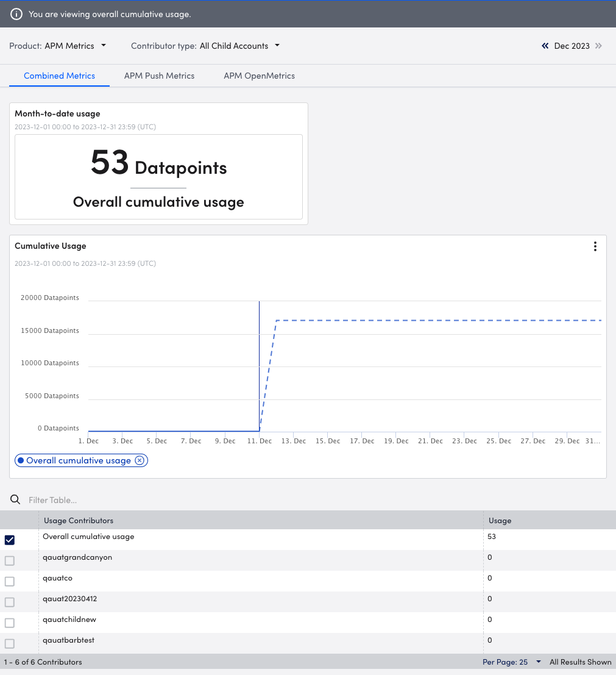Click the Dec 2023 date label
The image size is (616, 675).
572,46
